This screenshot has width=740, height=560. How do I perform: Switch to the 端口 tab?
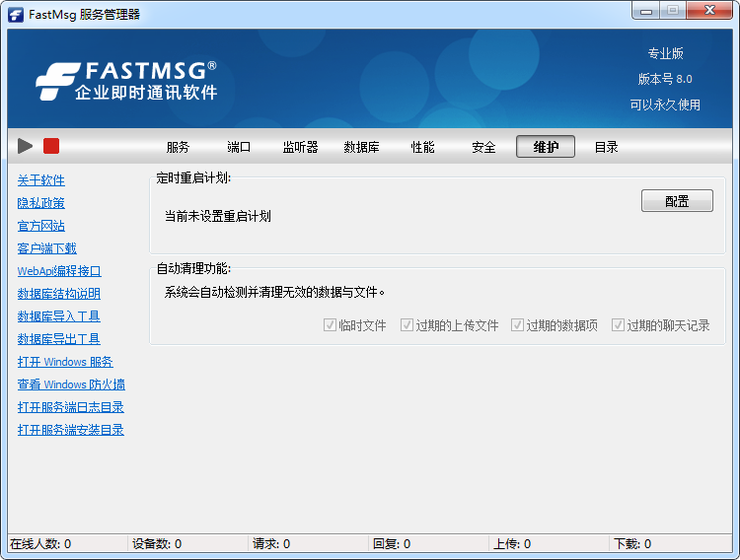tap(239, 147)
